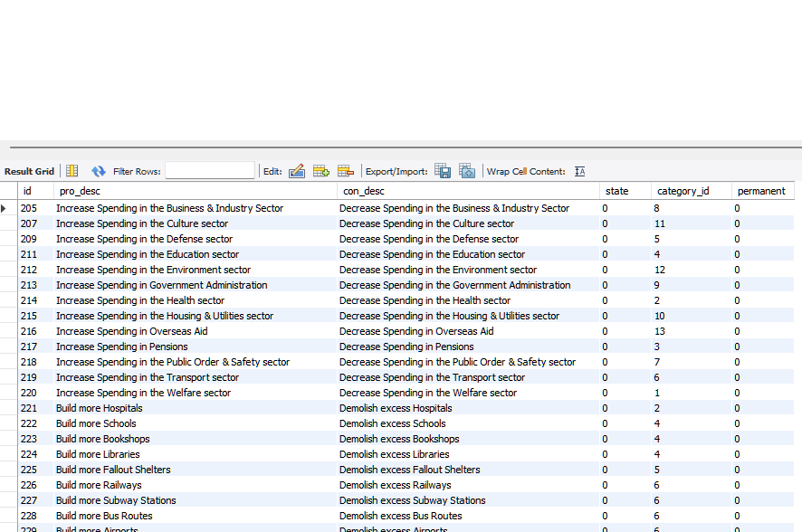Delete selected rows via toolbar icon
The height and width of the screenshot is (532, 802).
pyautogui.click(x=345, y=171)
